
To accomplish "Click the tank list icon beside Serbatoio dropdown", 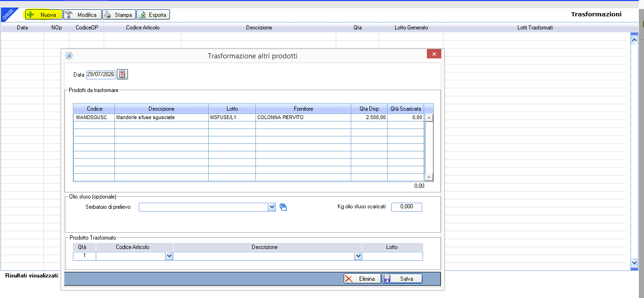I will (x=283, y=207).
